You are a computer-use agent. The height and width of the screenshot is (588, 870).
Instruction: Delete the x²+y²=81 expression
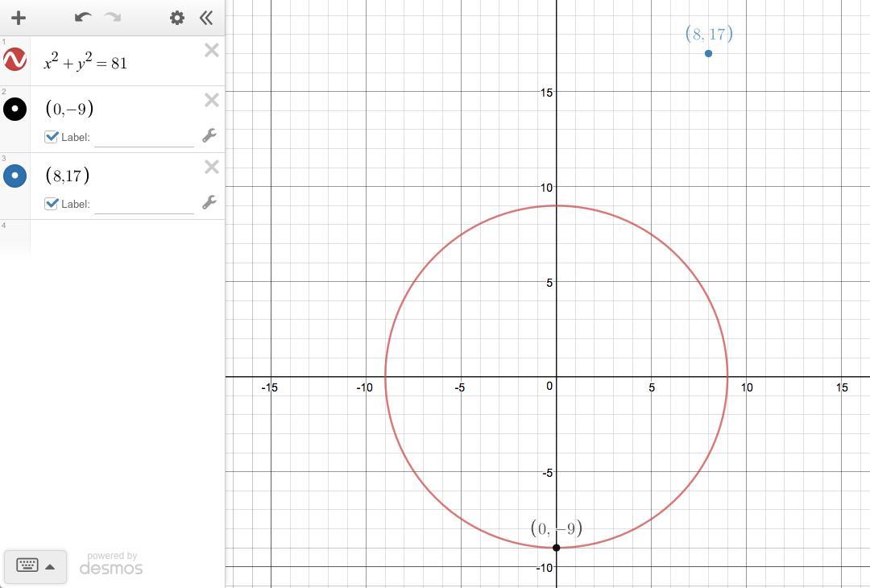[x=211, y=51]
